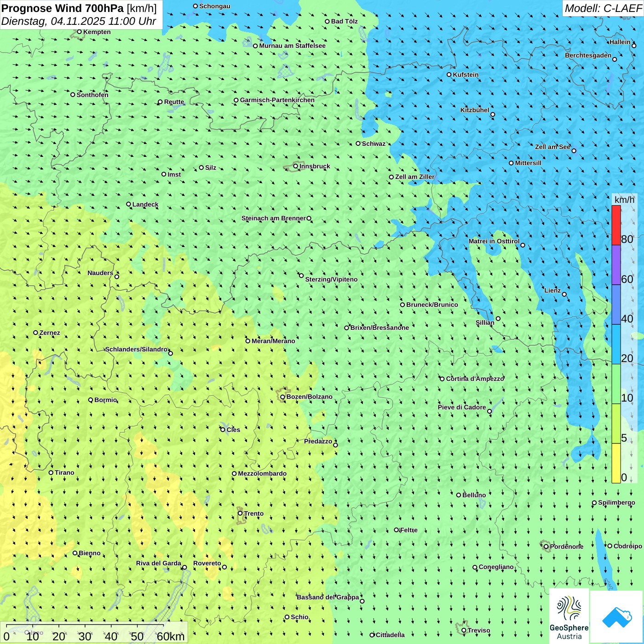The height and width of the screenshot is (644, 644).
Task: Click the 'Zell am Ziller' label
Action: [415, 177]
